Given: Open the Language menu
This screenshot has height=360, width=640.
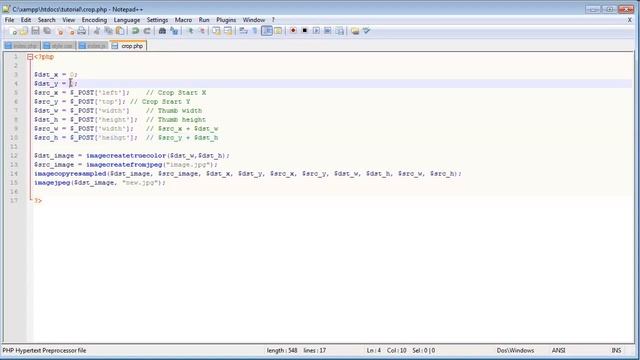Looking at the screenshot, I should (127, 20).
